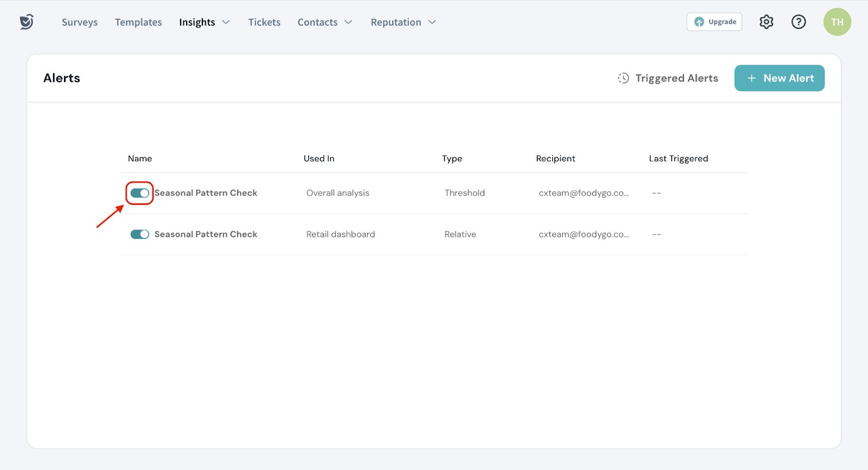Disable the Overall analysis alert toggle
The width and height of the screenshot is (868, 470).
(x=139, y=193)
